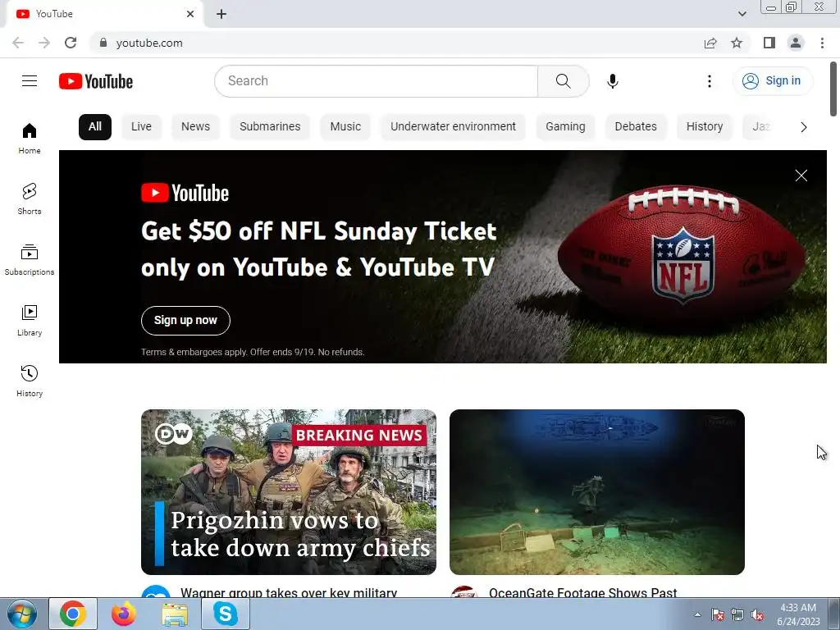This screenshot has height=630, width=840.
Task: Click the muted volume tray icon
Action: (757, 615)
